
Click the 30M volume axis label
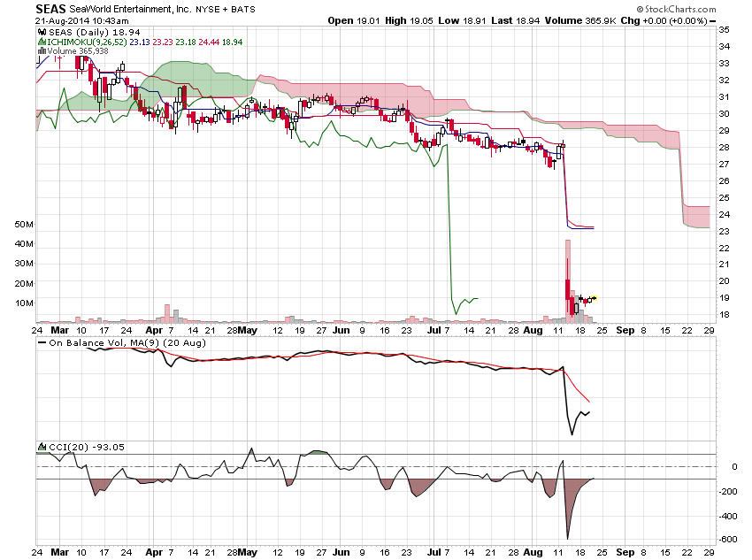[24, 264]
